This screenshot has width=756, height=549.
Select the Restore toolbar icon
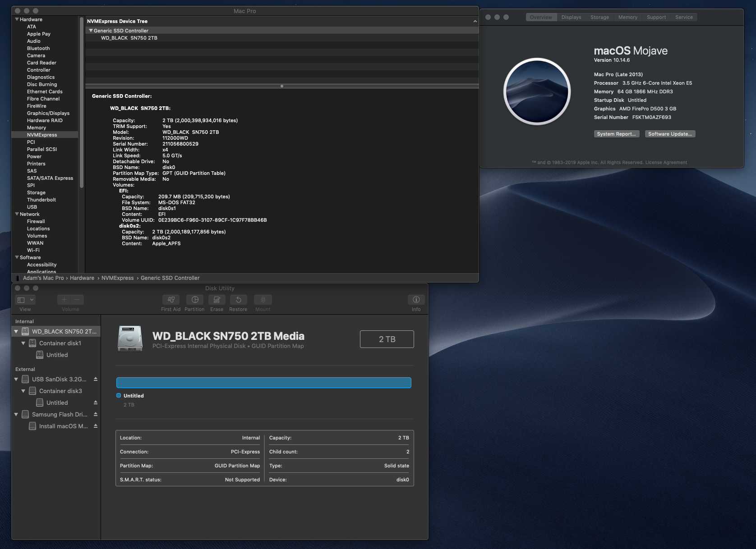click(238, 300)
